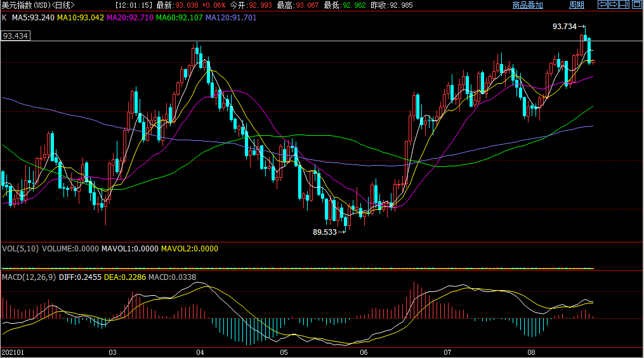The height and width of the screenshot is (358, 644).
Task: Click the 06 month axis label
Action: click(x=364, y=352)
